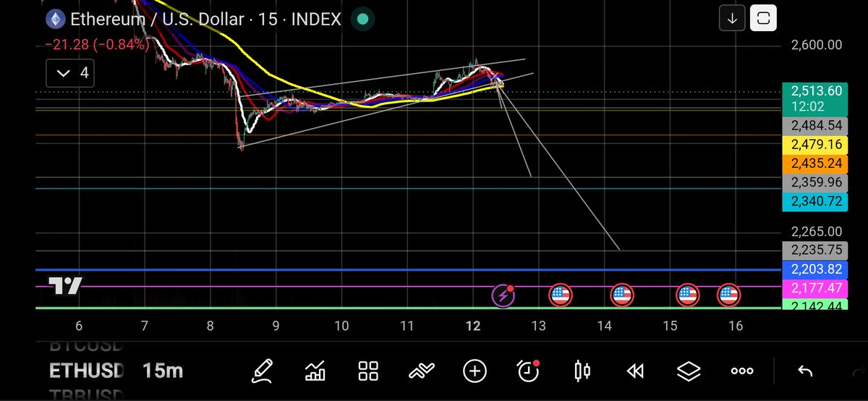Viewport: 868px width, 401px height.
Task: Tap the 2,265.00 price scale value
Action: [x=816, y=232]
